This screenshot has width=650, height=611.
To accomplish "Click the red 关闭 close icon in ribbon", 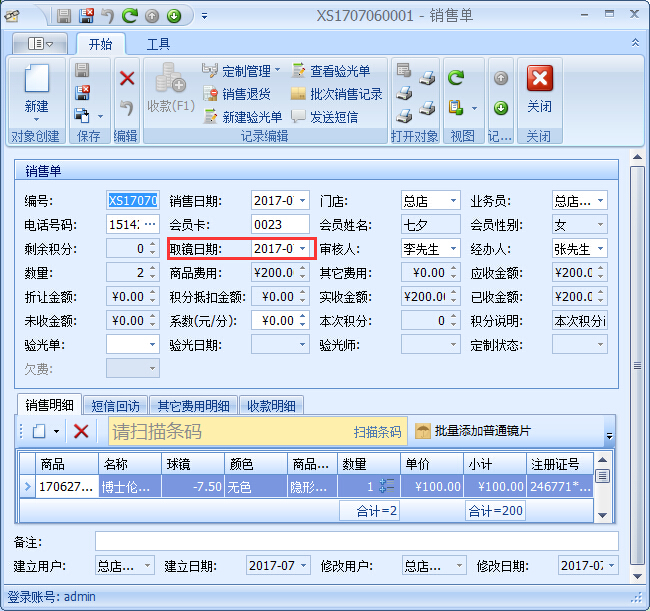I will point(539,88).
